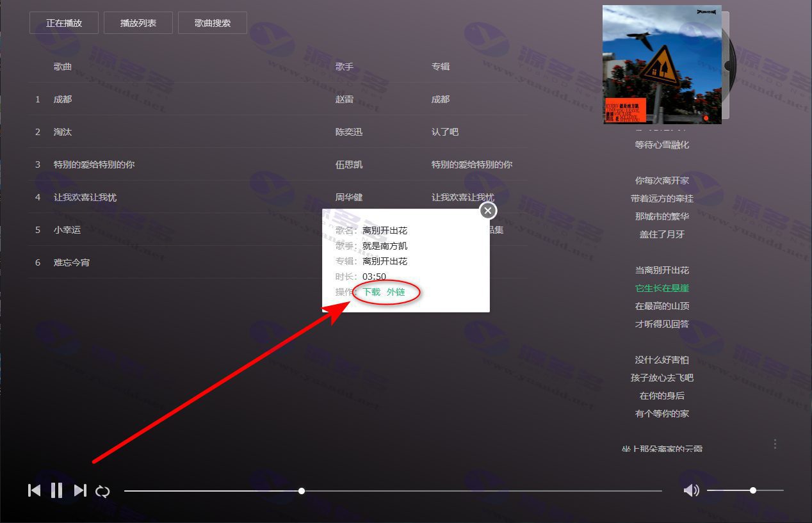Skip to the previous track

tap(35, 490)
